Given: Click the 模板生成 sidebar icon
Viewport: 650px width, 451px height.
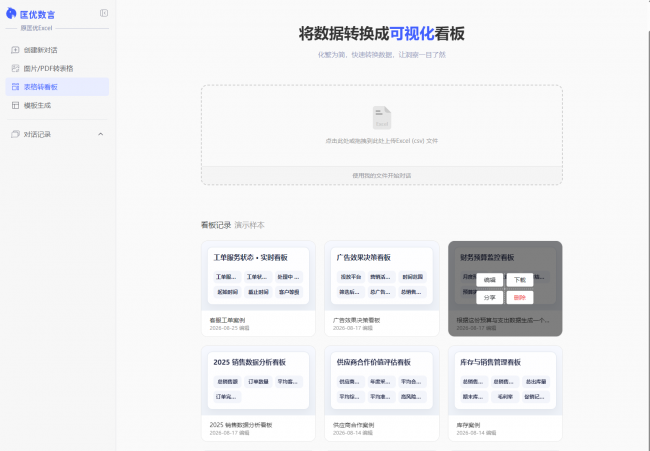Looking at the screenshot, I should pos(15,105).
